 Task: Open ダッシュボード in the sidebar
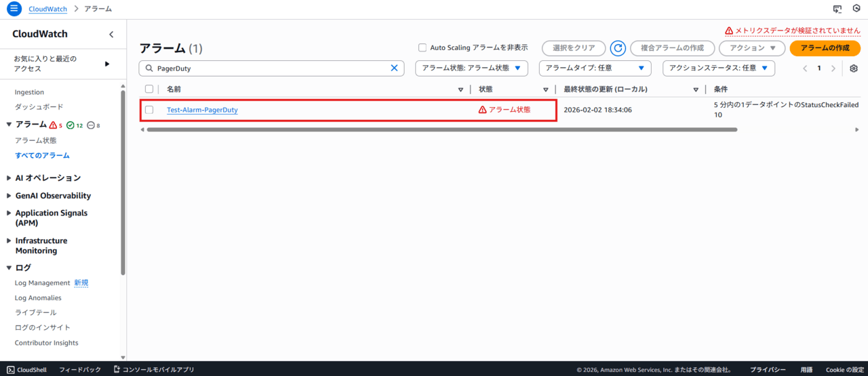(x=39, y=107)
